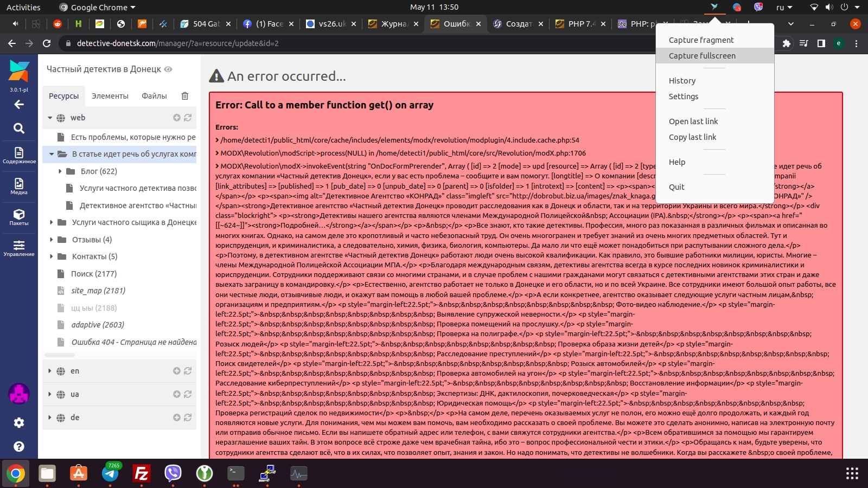
Task: Click the add-resource plus icon for web
Action: tap(176, 118)
